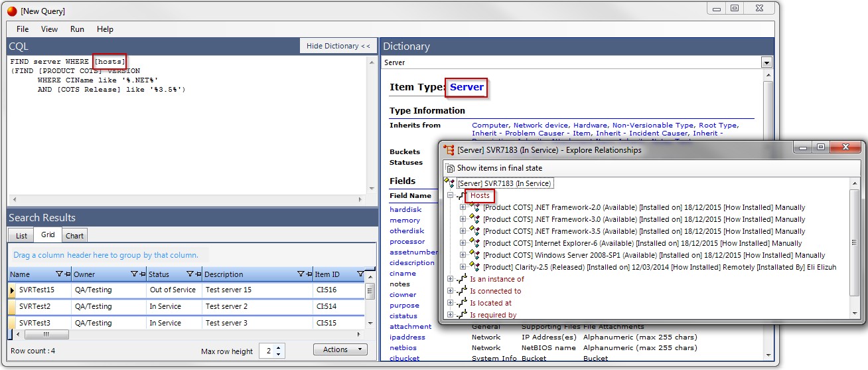Open the Run menu
868x370 pixels.
click(x=77, y=29)
